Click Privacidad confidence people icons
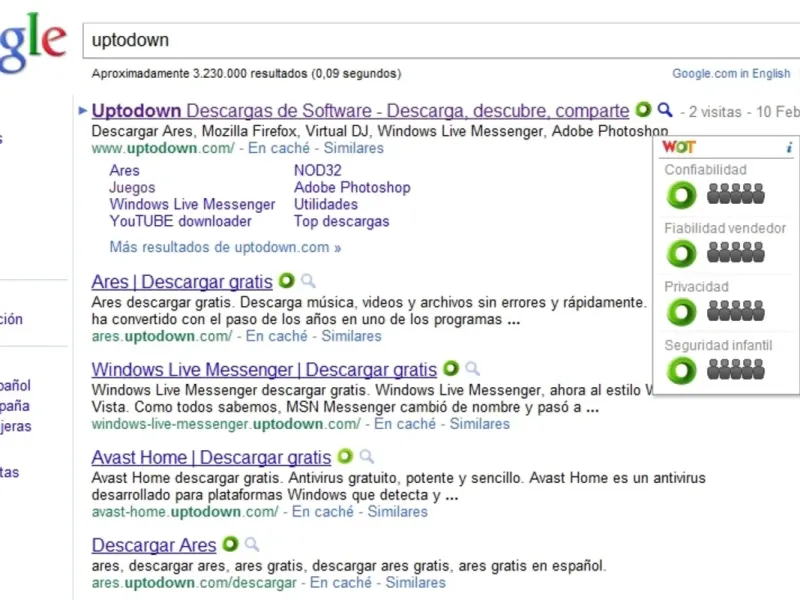The height and width of the screenshot is (600, 800). point(736,311)
